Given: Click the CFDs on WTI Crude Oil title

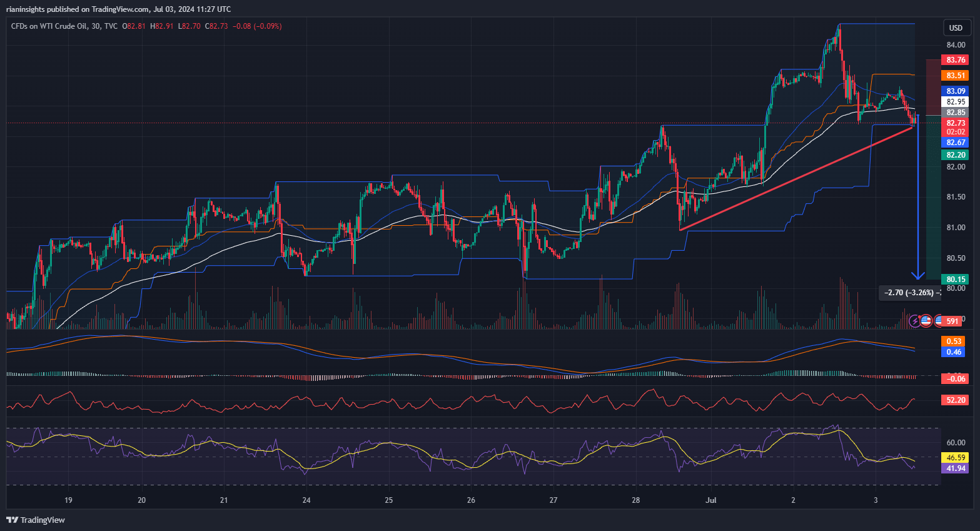Looking at the screenshot, I should point(50,26).
